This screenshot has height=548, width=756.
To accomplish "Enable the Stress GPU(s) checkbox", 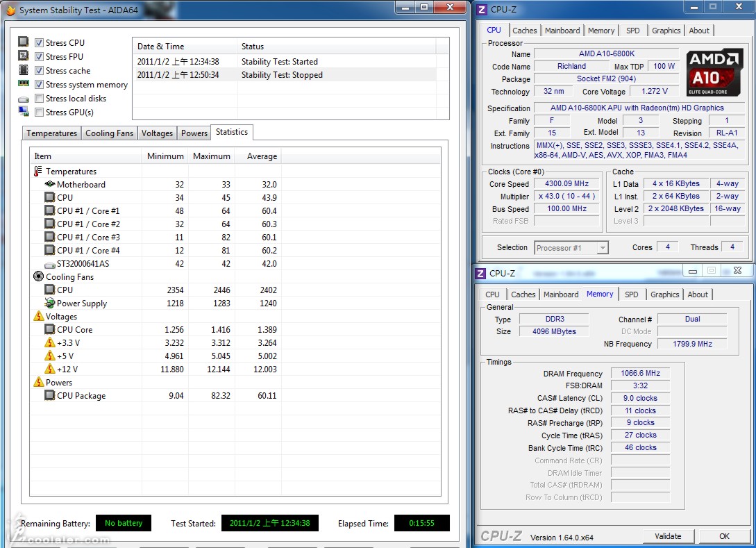I will 40,113.
